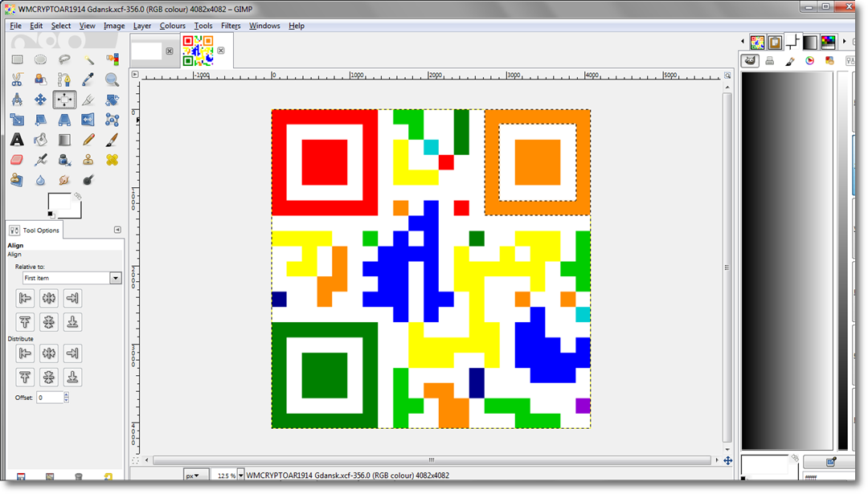Select the Dodge/Burn tool
This screenshot has height=494, width=868.
point(88,180)
